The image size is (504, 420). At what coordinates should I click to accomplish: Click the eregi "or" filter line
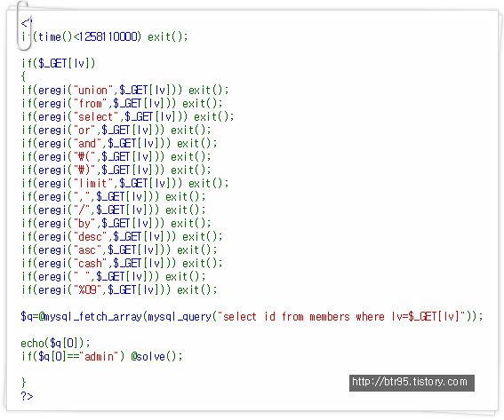(x=116, y=131)
